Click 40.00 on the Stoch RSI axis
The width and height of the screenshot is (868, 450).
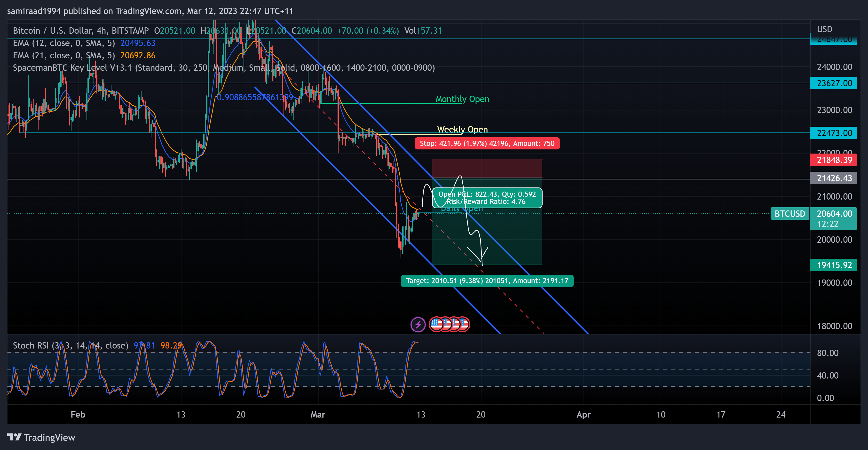click(828, 376)
